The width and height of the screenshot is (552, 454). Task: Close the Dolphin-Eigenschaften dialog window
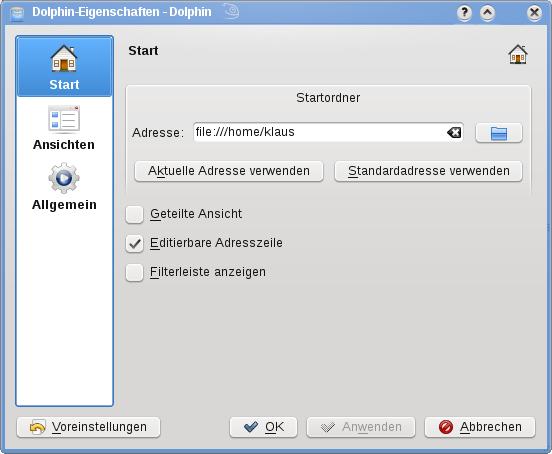534,13
